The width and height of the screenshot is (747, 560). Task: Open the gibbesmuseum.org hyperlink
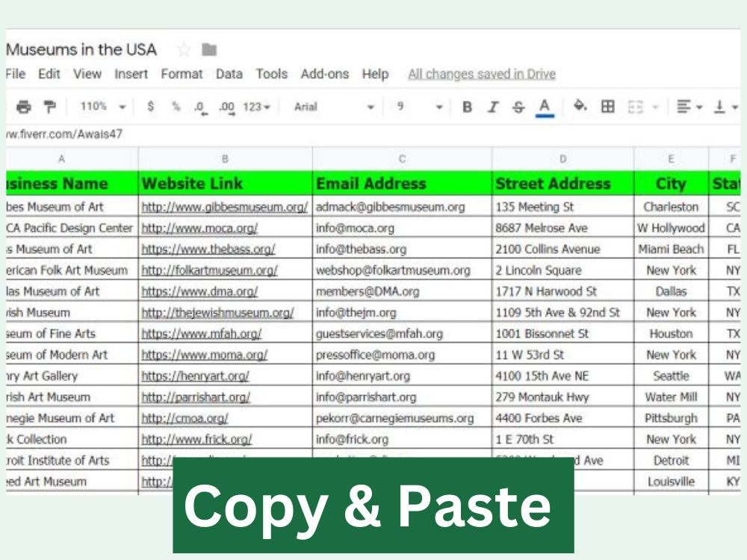[224, 207]
